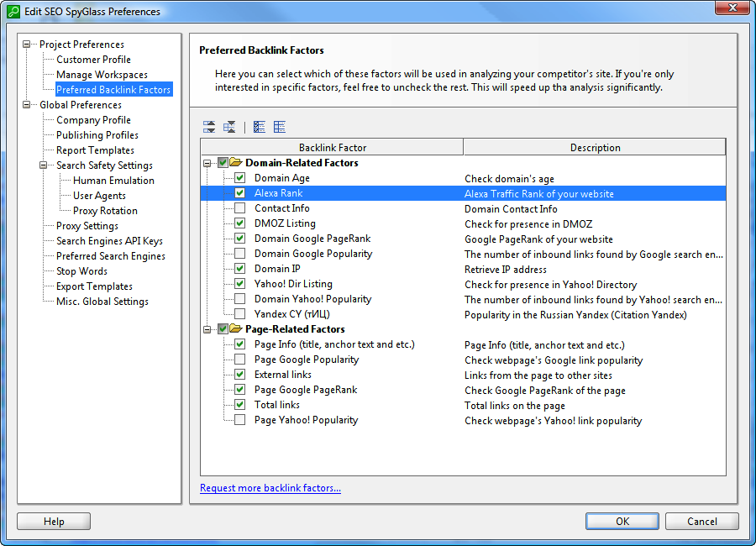Enable Page Yahoo! Popularity checkbox
The height and width of the screenshot is (546, 756).
pos(239,420)
